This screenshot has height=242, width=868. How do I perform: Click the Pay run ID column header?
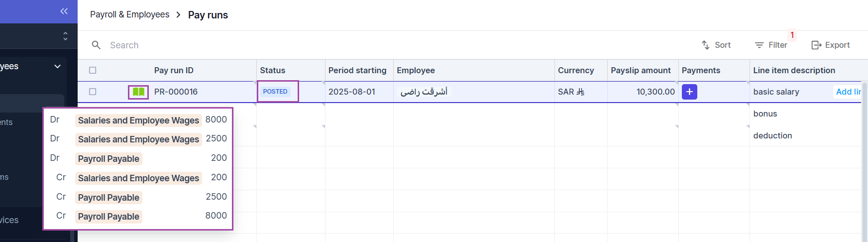point(174,70)
